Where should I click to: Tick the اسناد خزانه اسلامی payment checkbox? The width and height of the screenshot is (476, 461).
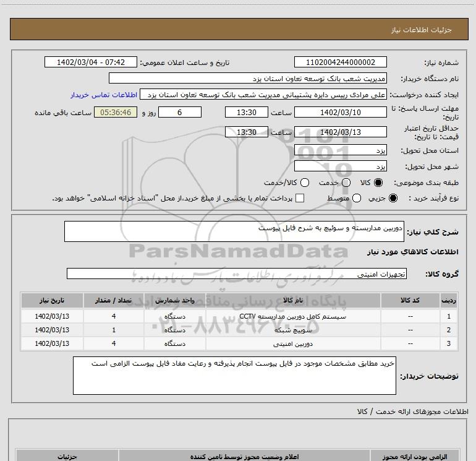pyautogui.click(x=300, y=198)
